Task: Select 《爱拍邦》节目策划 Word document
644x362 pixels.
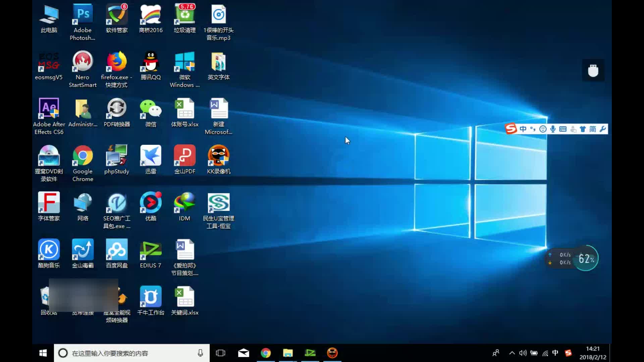Action: coord(184,257)
